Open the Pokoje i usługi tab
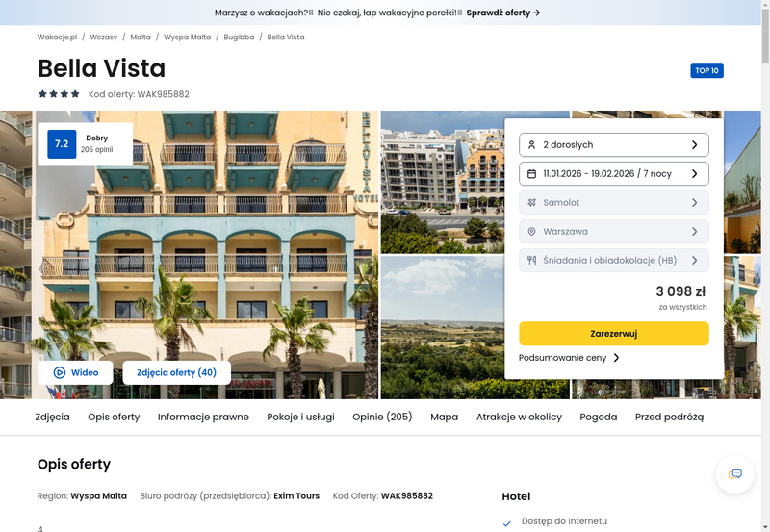Image resolution: width=770 pixels, height=532 pixels. point(300,417)
